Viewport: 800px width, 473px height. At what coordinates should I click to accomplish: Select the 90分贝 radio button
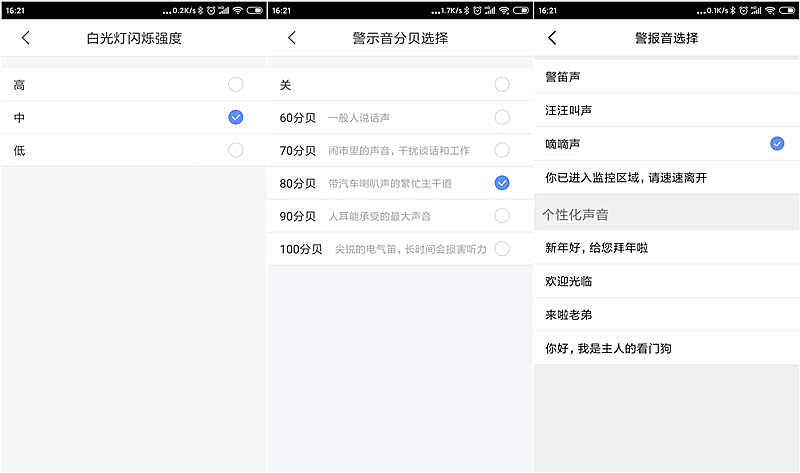pos(501,215)
